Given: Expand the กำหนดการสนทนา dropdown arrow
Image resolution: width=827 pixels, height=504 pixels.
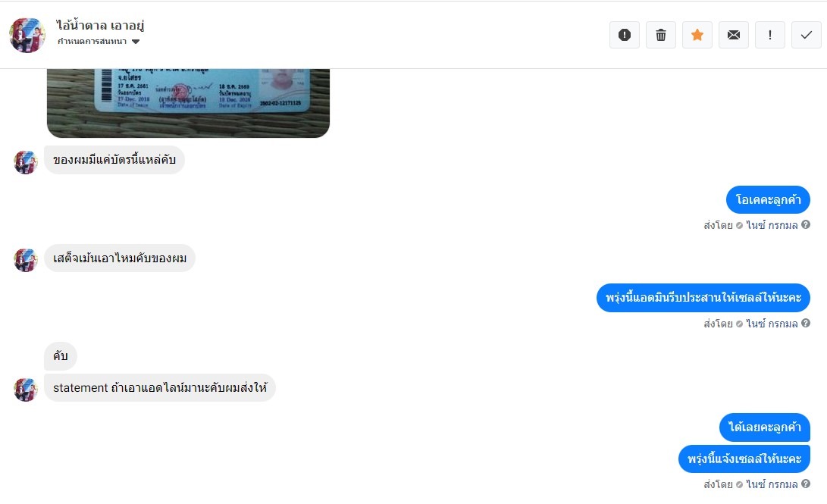Looking at the screenshot, I should point(136,42).
